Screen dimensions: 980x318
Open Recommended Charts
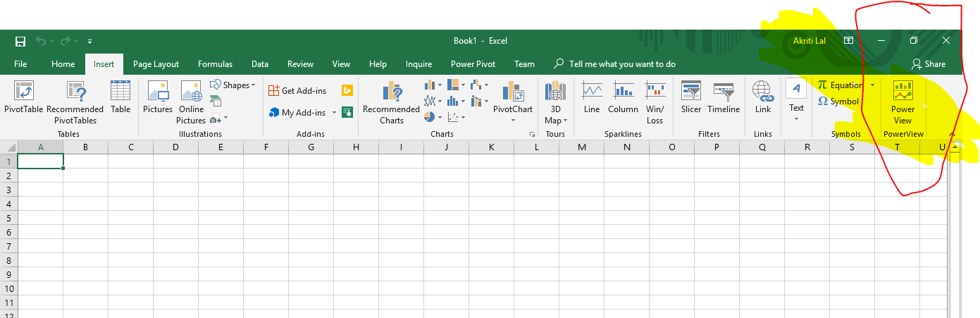click(x=392, y=103)
